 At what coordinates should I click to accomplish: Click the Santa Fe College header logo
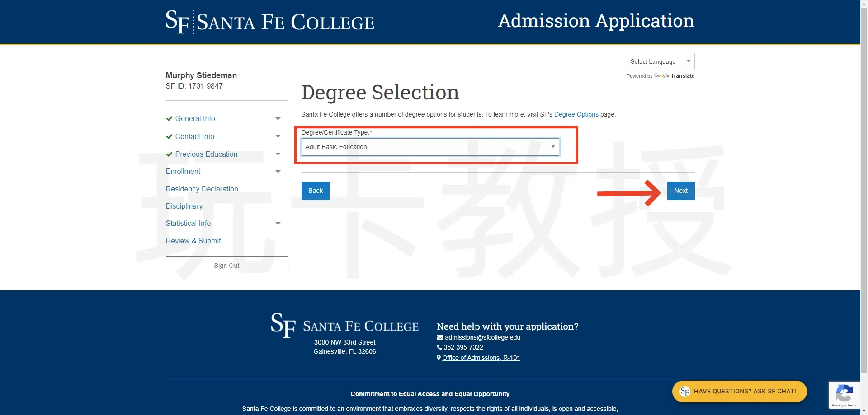click(269, 22)
